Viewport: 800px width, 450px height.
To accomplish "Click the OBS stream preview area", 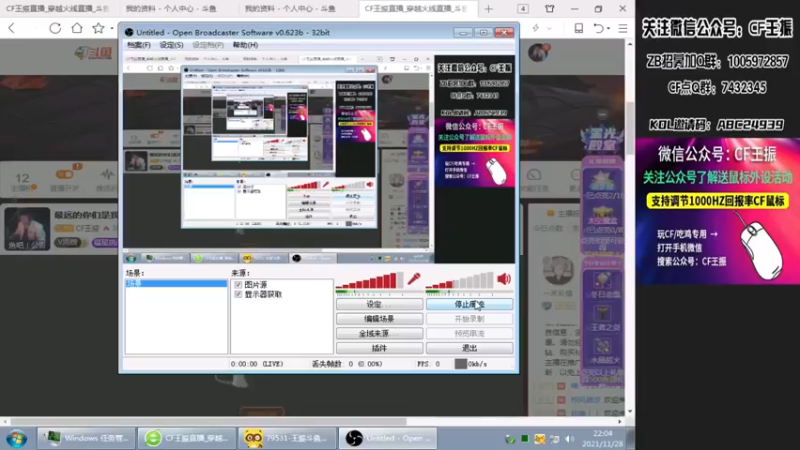I will 319,159.
